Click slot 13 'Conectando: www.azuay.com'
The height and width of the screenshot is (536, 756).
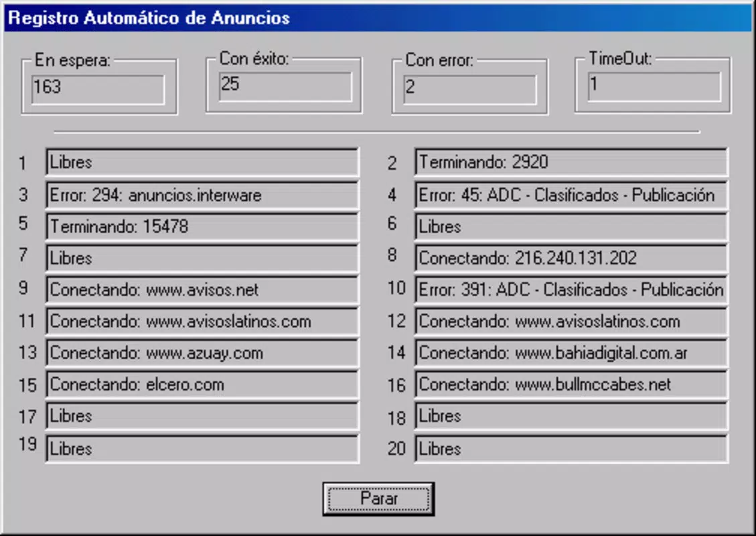click(202, 352)
